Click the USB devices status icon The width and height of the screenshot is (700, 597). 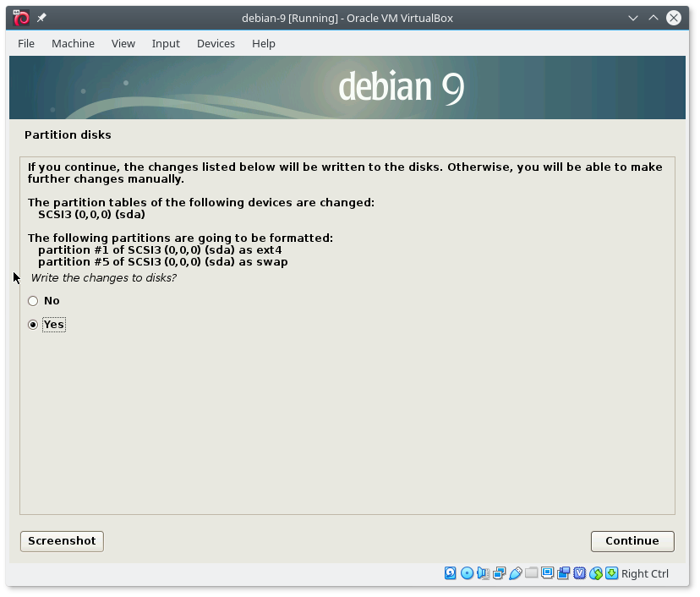515,573
